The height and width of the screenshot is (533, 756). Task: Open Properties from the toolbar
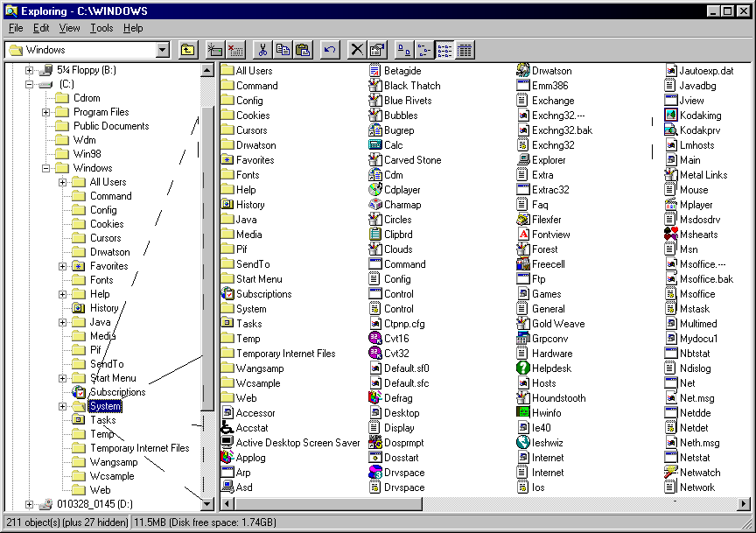(x=377, y=50)
